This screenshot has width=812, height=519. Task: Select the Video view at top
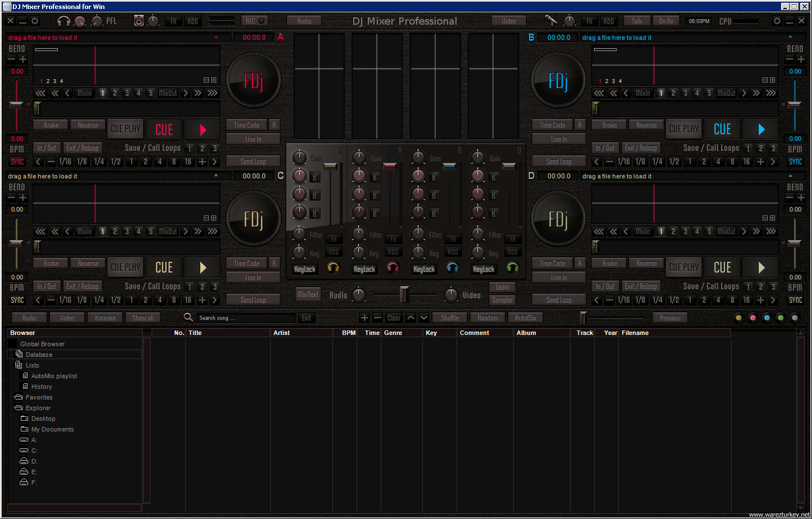point(509,21)
